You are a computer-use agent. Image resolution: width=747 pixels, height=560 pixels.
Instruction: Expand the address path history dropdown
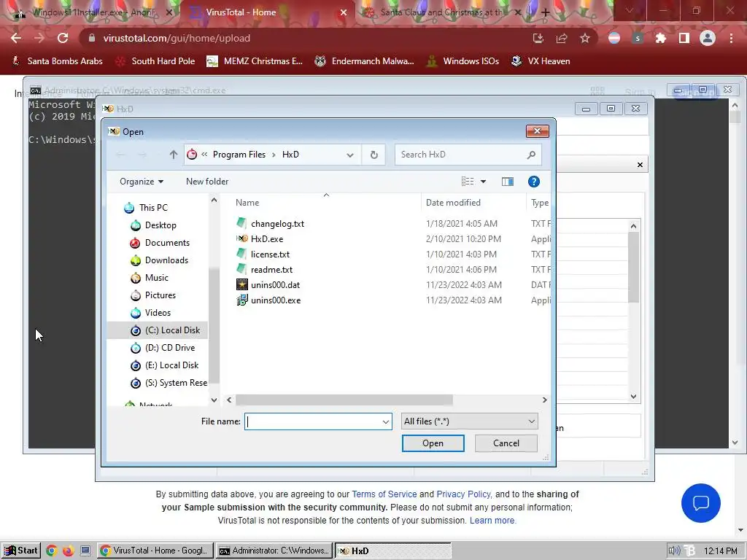coord(350,155)
